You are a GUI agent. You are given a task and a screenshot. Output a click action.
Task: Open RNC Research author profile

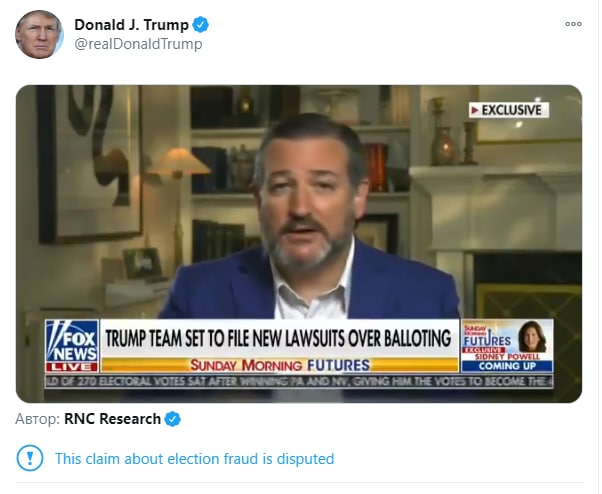pos(112,419)
